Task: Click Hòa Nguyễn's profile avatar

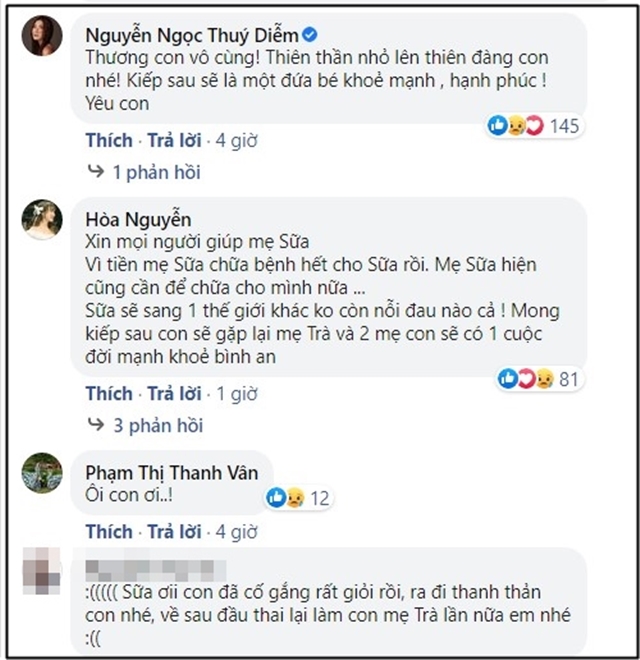Action: (42, 218)
